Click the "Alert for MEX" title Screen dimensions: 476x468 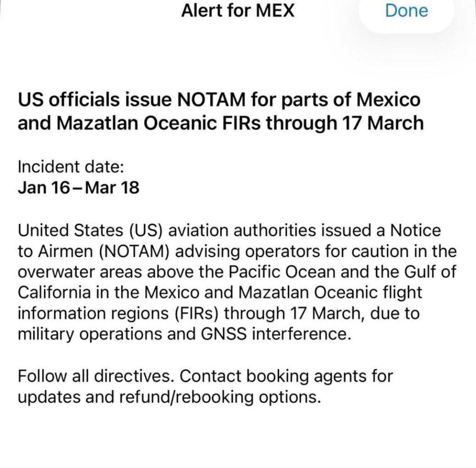point(238,10)
